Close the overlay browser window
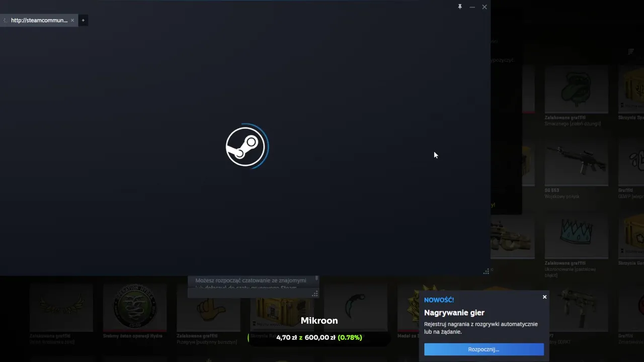This screenshot has width=644, height=362. point(484,7)
